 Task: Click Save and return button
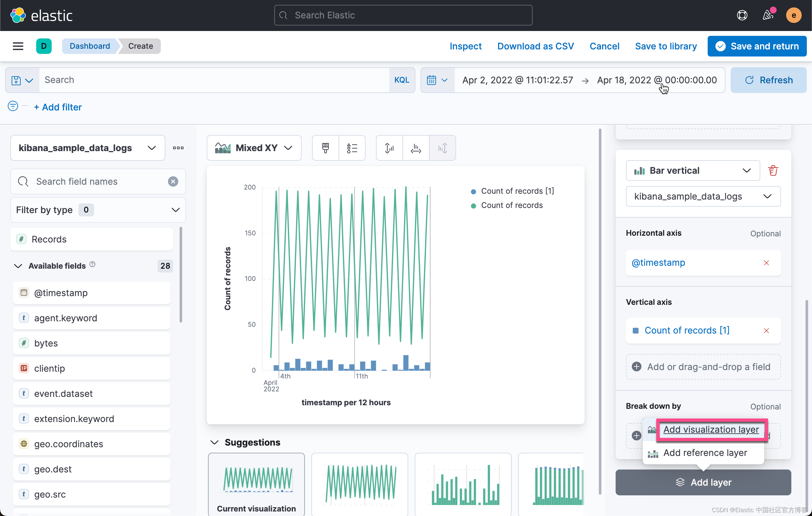[757, 46]
